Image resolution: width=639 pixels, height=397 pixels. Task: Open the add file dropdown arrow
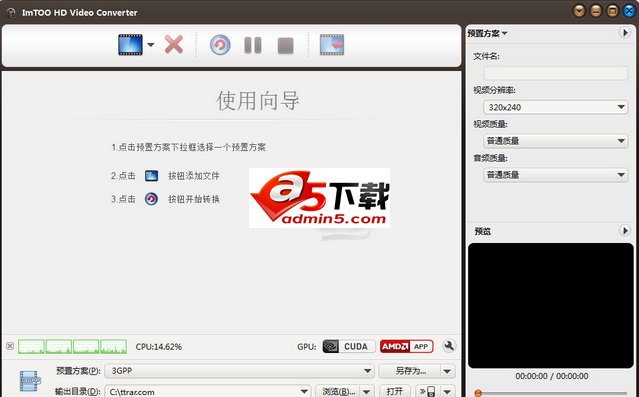pos(151,45)
